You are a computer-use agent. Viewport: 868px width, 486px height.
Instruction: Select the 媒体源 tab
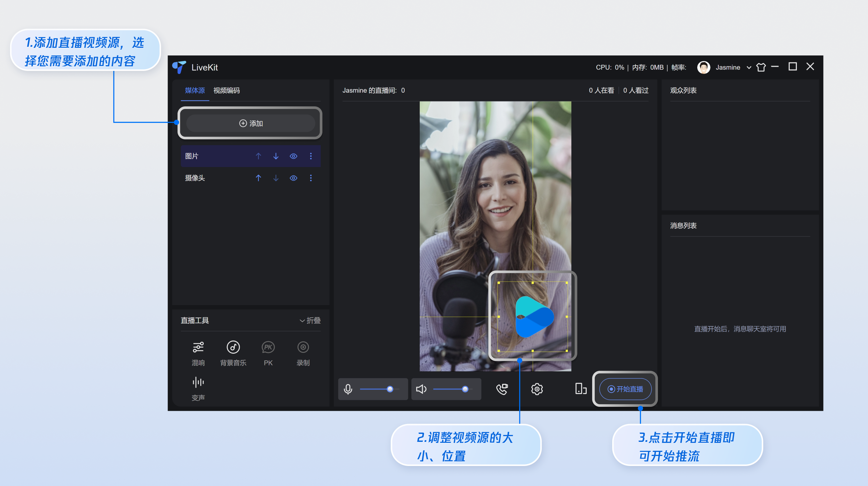point(195,90)
